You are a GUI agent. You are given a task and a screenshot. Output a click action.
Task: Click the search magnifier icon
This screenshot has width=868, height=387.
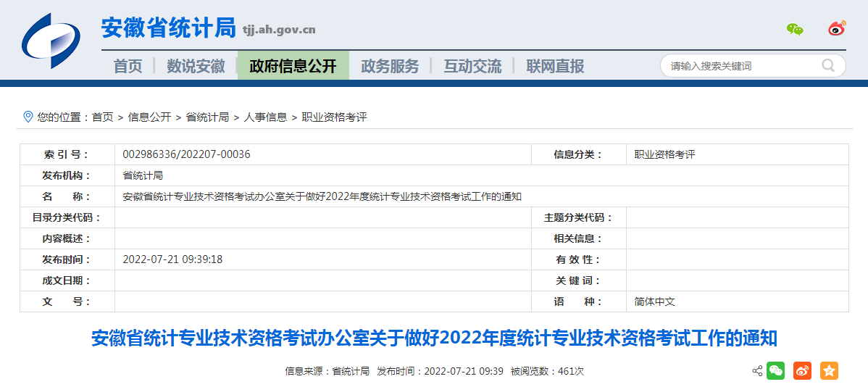[827, 66]
